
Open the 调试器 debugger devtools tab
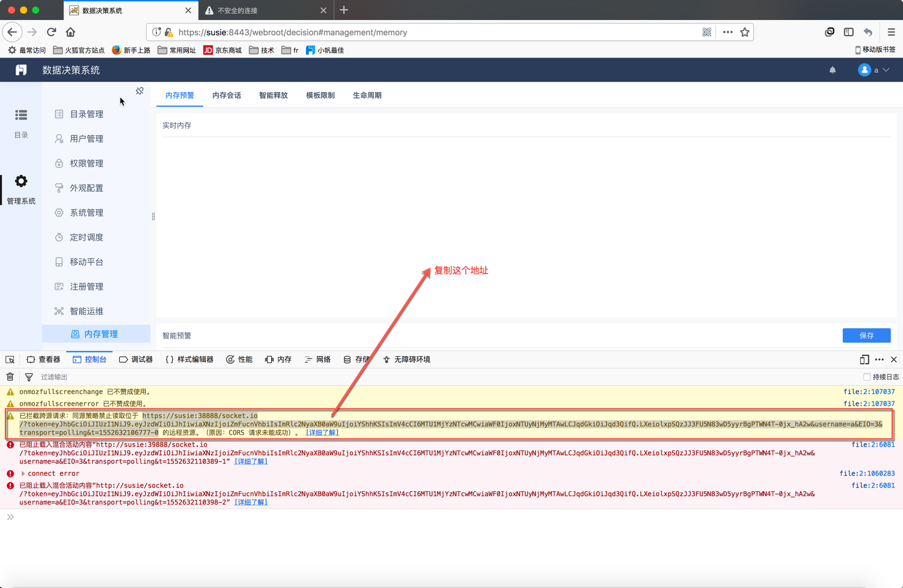136,360
